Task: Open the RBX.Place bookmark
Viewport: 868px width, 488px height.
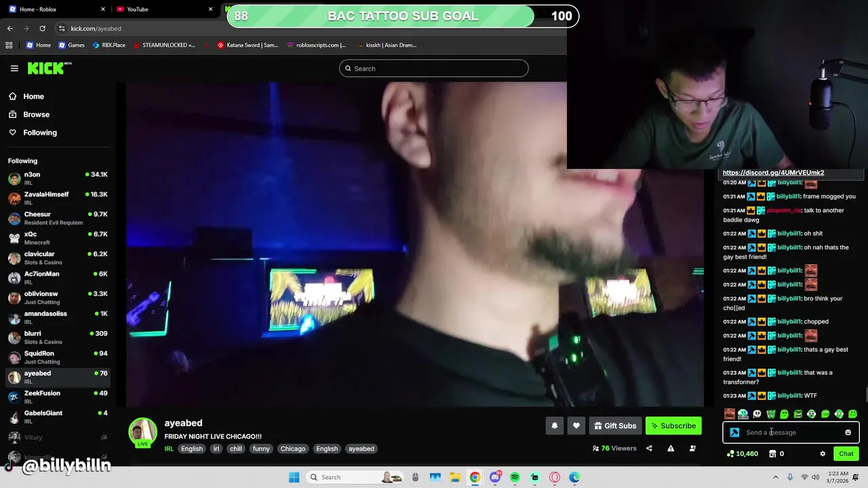Action: (108, 45)
